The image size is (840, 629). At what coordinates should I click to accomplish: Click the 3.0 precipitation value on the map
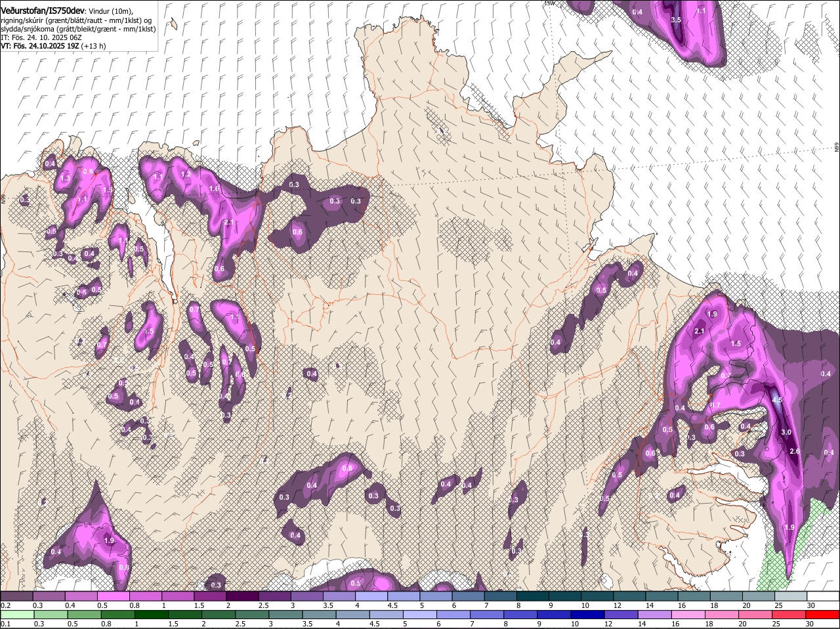tap(786, 432)
